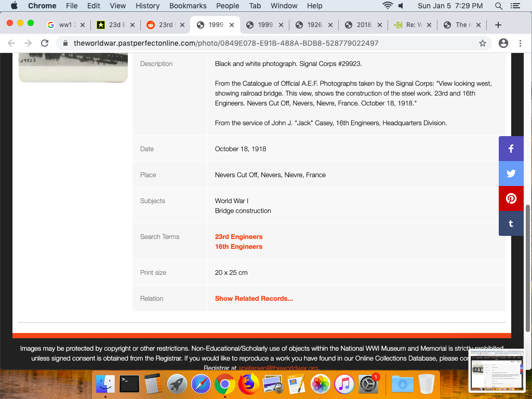532x399 pixels.
Task: Pin the record on Pinterest
Action: click(x=511, y=198)
